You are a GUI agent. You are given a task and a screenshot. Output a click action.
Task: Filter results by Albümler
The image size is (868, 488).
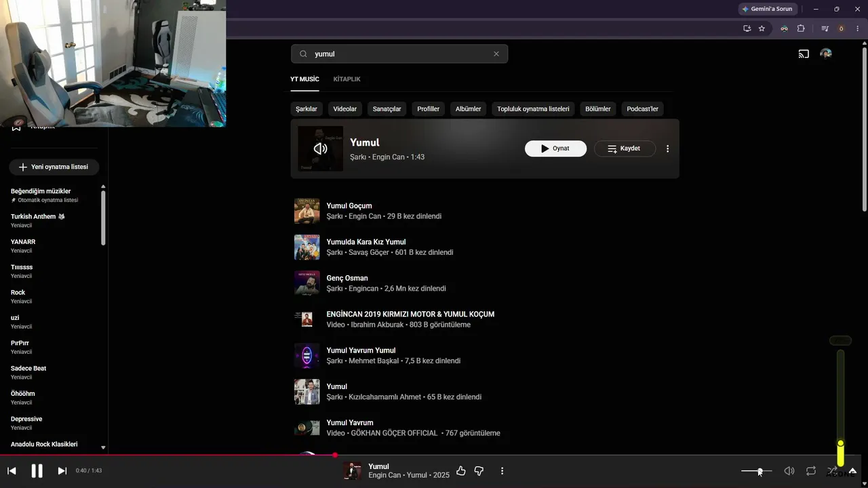pyautogui.click(x=468, y=109)
